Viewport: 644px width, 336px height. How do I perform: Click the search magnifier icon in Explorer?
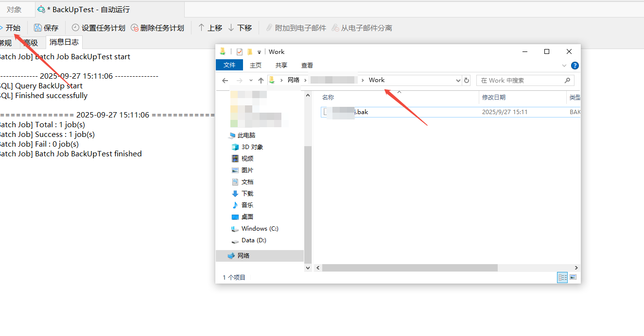coord(567,81)
